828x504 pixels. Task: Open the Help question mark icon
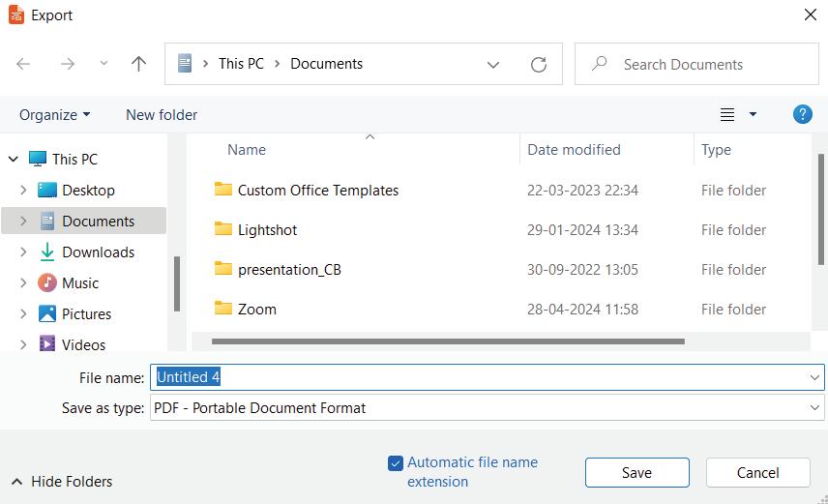tap(802, 114)
